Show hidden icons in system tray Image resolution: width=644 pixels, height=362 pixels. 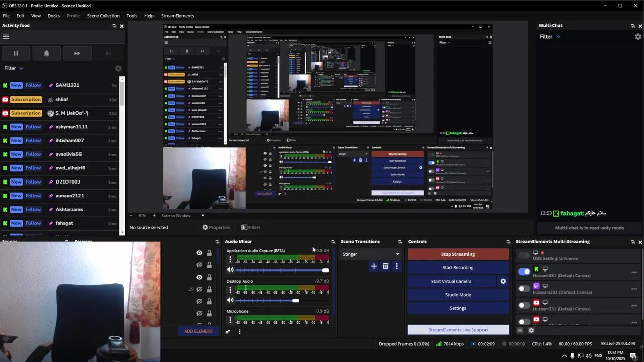pyautogui.click(x=564, y=356)
